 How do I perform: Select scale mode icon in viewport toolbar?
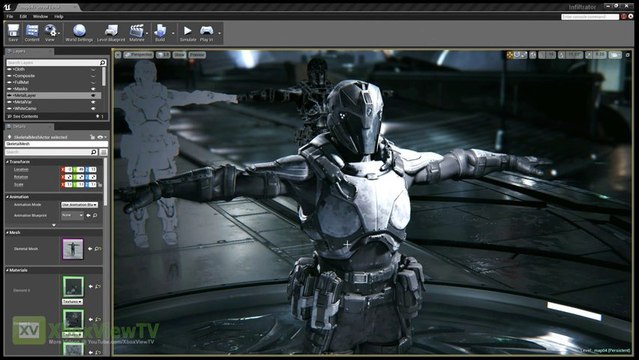524,55
